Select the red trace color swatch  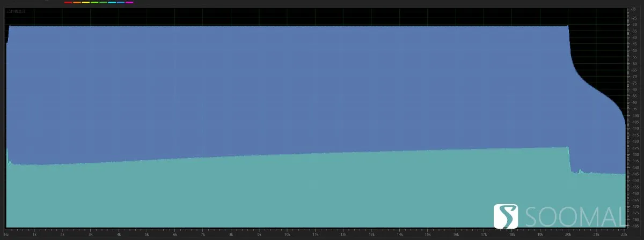click(68, 3)
